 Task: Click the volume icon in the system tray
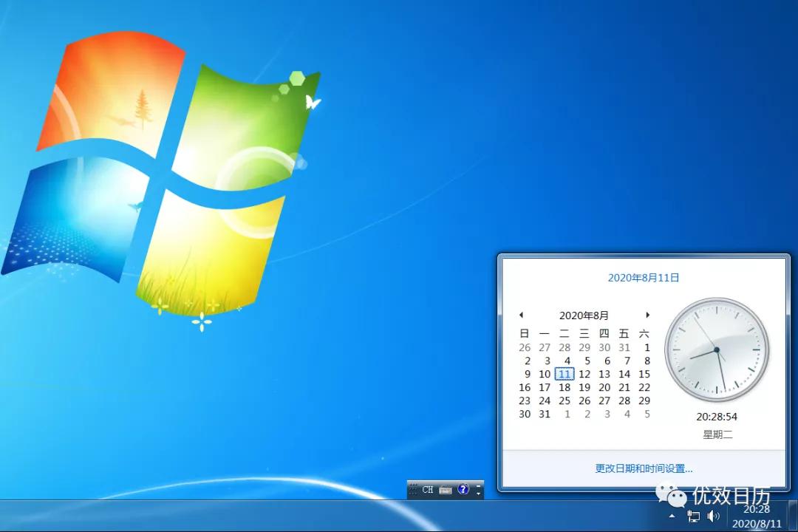(712, 516)
